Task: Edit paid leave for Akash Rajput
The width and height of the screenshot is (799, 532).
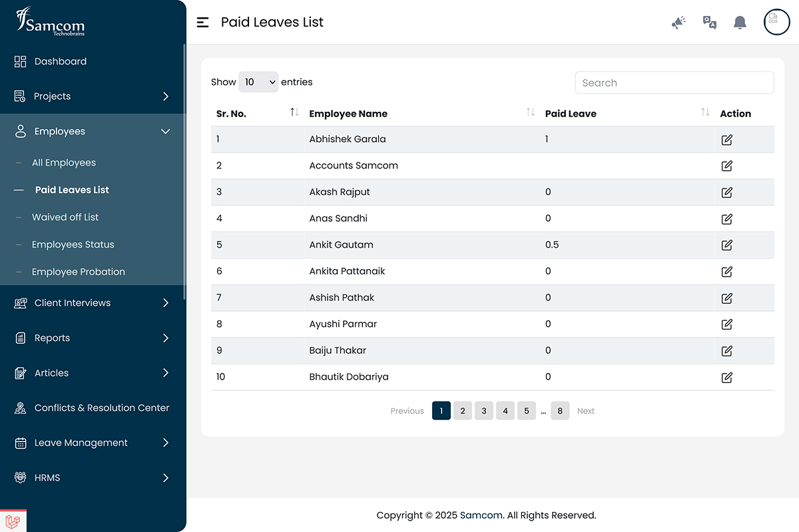Action: pyautogui.click(x=727, y=192)
